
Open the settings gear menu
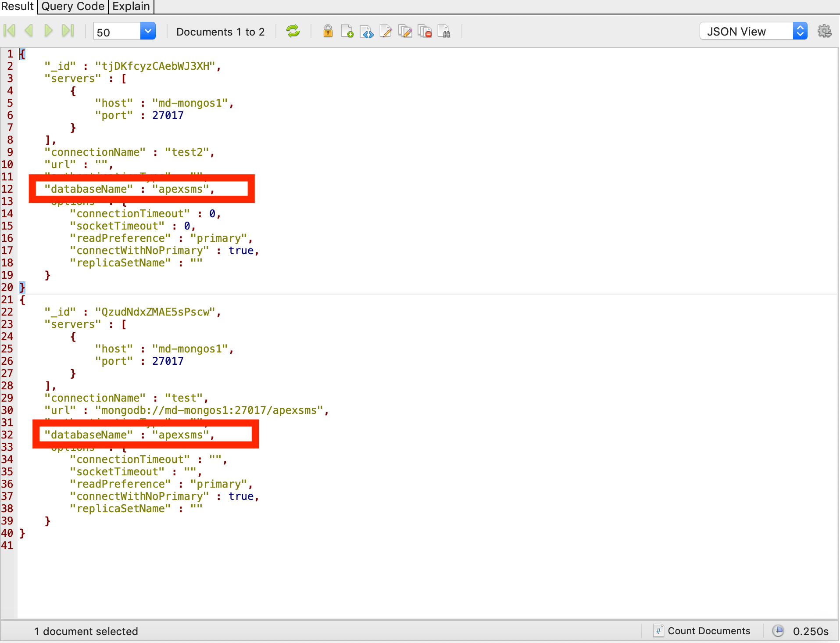coord(824,31)
